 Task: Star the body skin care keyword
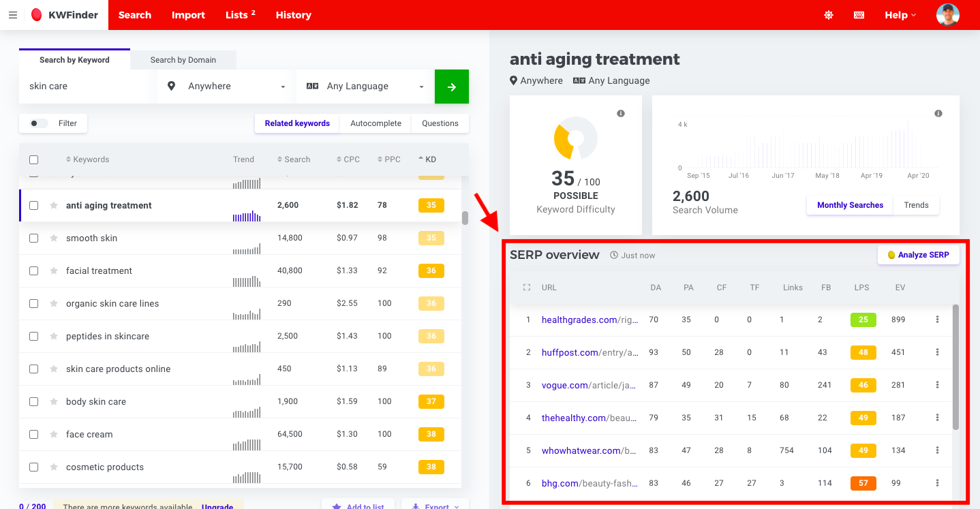click(54, 401)
